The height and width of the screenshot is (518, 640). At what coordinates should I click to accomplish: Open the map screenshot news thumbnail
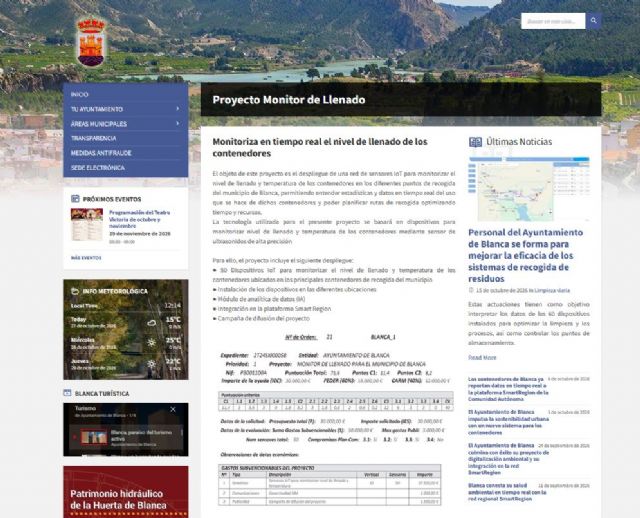click(529, 189)
